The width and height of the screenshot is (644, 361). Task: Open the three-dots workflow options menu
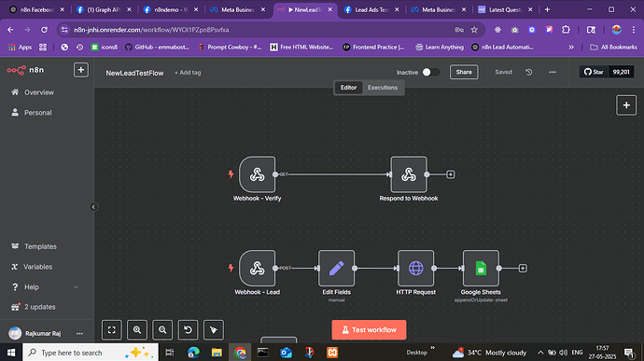pos(553,72)
